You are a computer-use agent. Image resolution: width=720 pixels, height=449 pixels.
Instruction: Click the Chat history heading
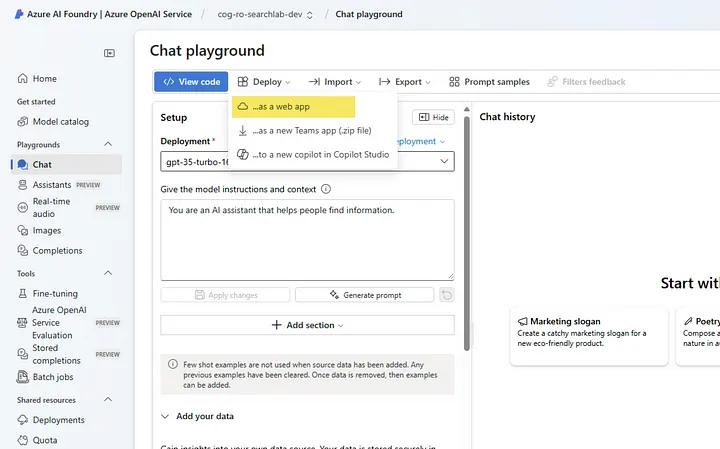click(507, 117)
